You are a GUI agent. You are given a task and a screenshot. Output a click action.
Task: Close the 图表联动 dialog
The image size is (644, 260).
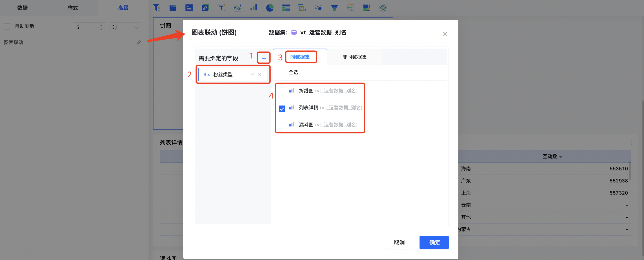pyautogui.click(x=445, y=34)
